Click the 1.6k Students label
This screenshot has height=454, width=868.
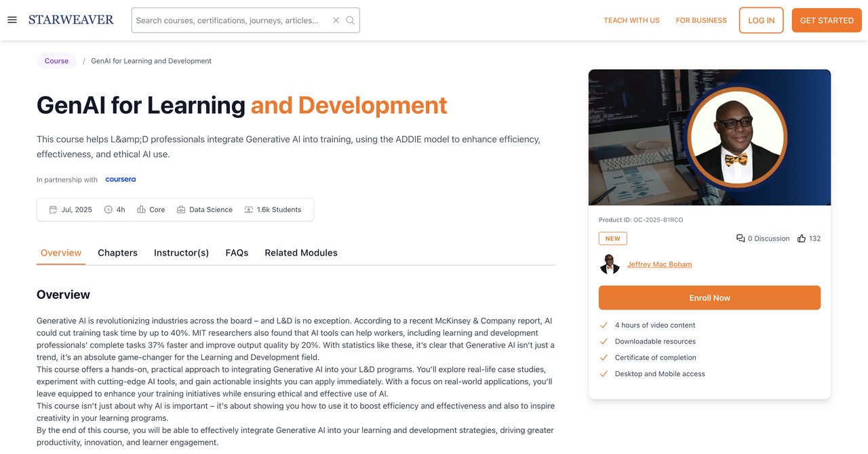point(279,210)
